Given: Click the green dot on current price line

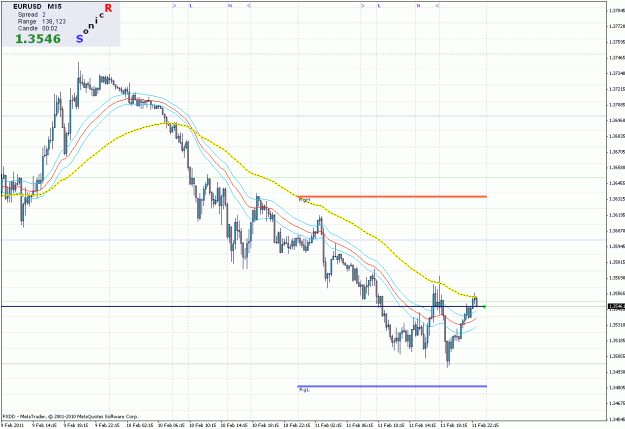Looking at the screenshot, I should click(484, 307).
